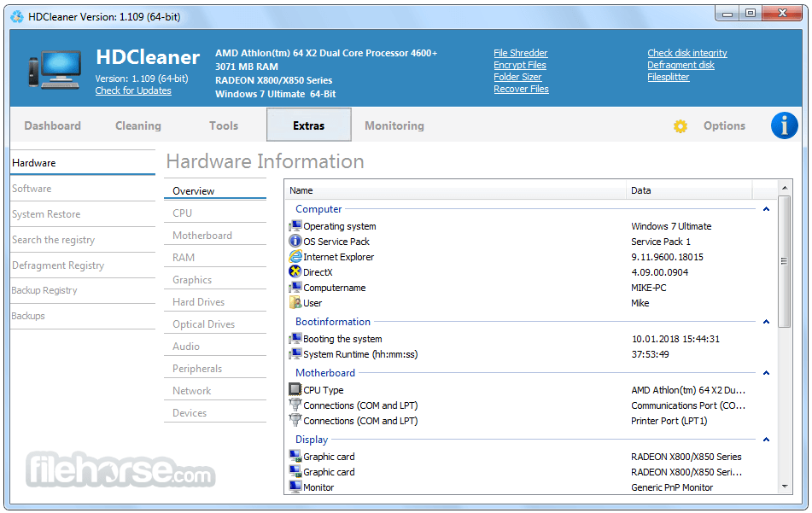Collapse the Motherboard group
This screenshot has height=513, width=812.
pyautogui.click(x=766, y=373)
